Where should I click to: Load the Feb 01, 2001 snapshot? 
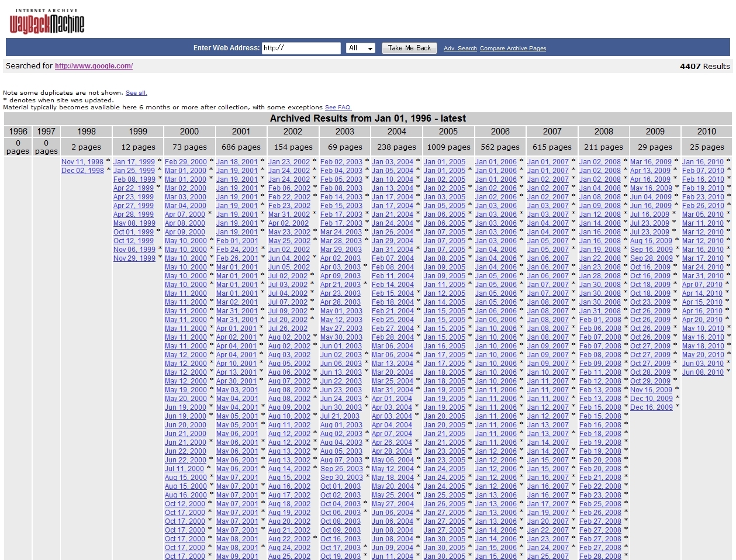tap(237, 241)
